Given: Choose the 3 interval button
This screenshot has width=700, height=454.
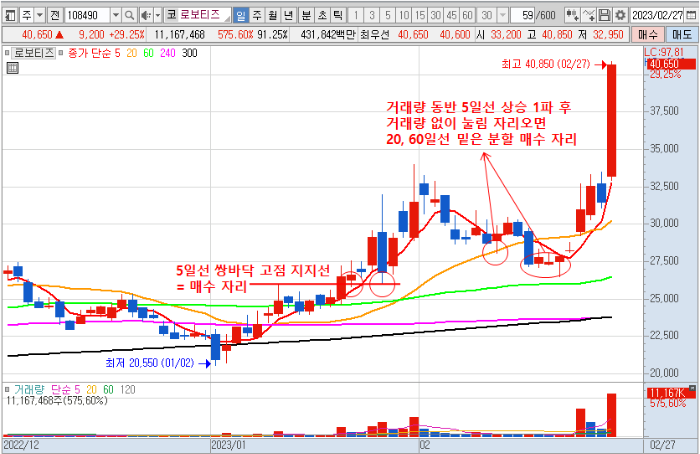Looking at the screenshot, I should click(371, 16).
